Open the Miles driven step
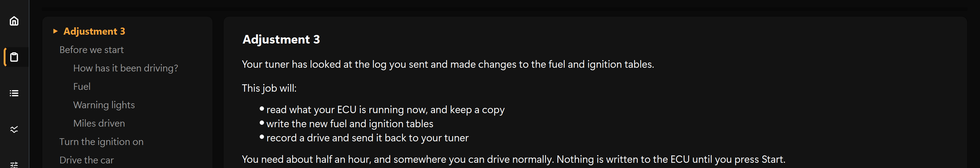The image size is (980, 168). click(x=99, y=123)
